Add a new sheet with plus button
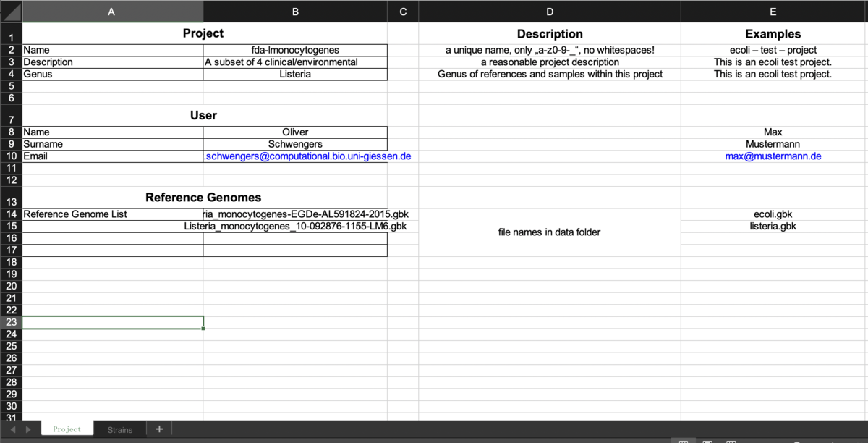The image size is (868, 443). (159, 429)
